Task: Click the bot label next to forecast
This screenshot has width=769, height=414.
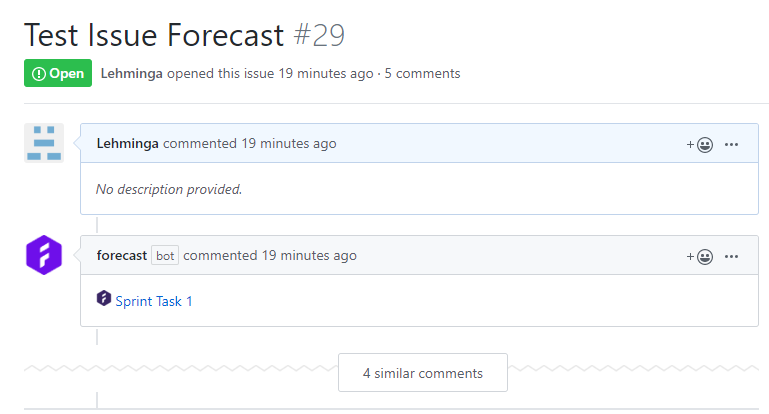Action: coord(165,256)
